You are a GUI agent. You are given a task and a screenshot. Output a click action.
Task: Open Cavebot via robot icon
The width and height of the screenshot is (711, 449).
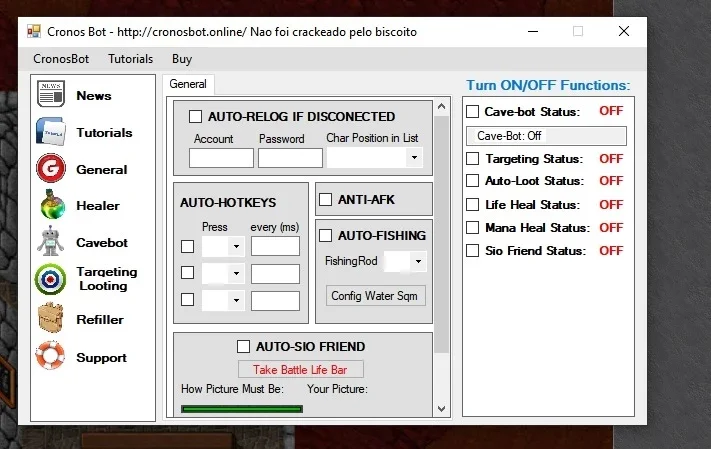click(x=51, y=241)
